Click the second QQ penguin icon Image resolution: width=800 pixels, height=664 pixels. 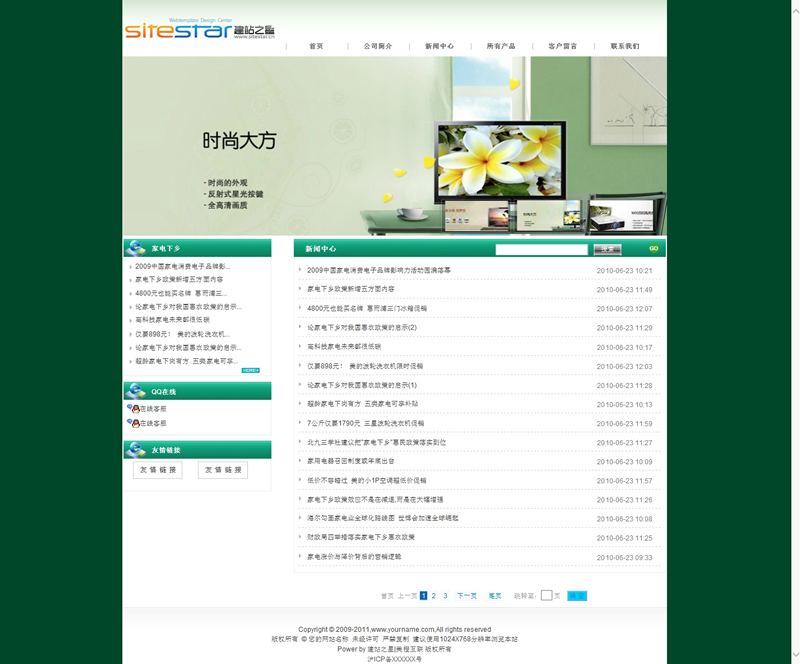click(134, 423)
